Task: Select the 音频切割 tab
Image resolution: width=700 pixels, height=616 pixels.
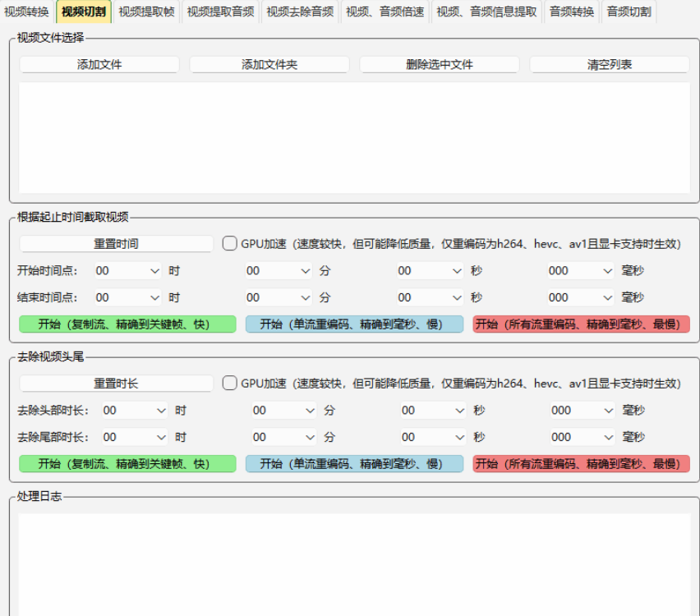Action: [629, 11]
